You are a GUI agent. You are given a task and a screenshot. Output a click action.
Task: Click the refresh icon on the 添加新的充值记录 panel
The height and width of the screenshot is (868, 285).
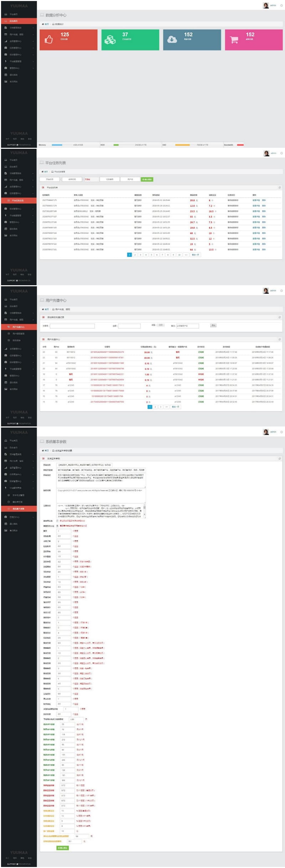(x=280, y=317)
